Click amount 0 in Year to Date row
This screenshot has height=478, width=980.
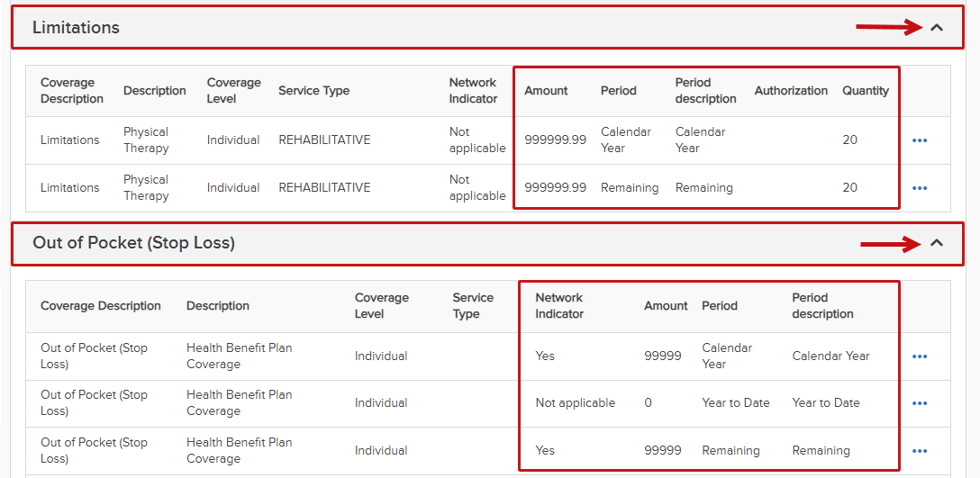pyautogui.click(x=649, y=403)
